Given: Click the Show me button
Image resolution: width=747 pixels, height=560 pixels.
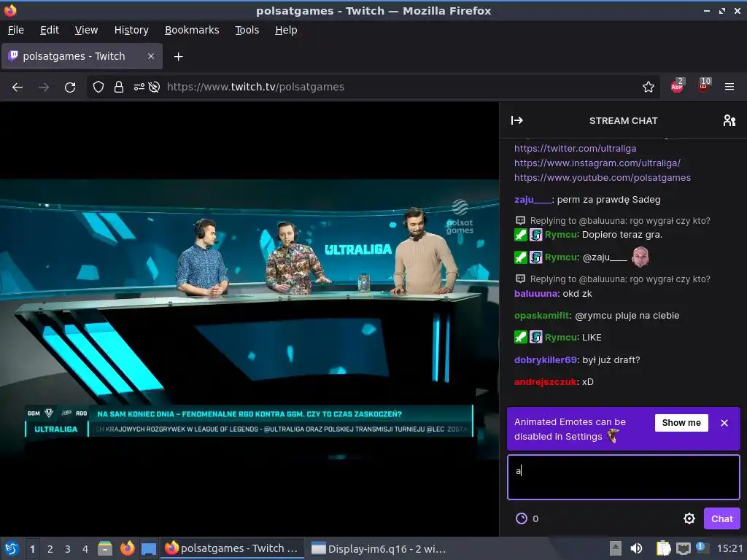Looking at the screenshot, I should click(681, 423).
